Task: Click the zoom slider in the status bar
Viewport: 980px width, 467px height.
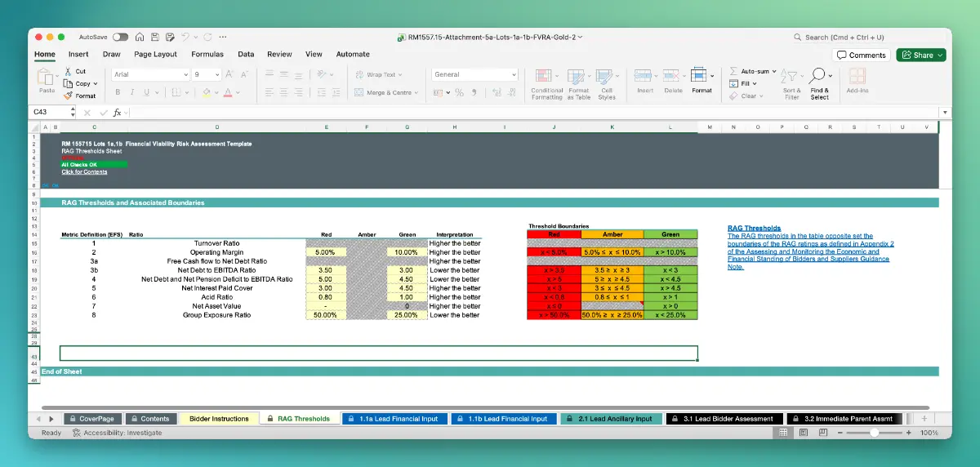Action: (875, 433)
